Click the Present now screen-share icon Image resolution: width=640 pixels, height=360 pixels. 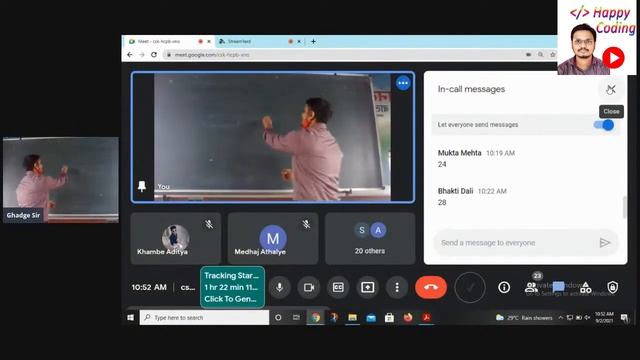click(x=367, y=287)
